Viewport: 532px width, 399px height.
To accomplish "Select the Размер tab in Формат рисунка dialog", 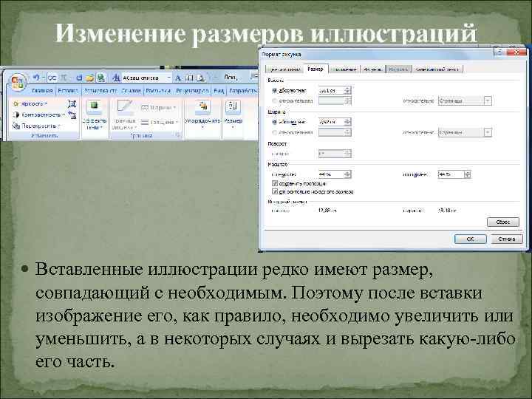I will [316, 69].
